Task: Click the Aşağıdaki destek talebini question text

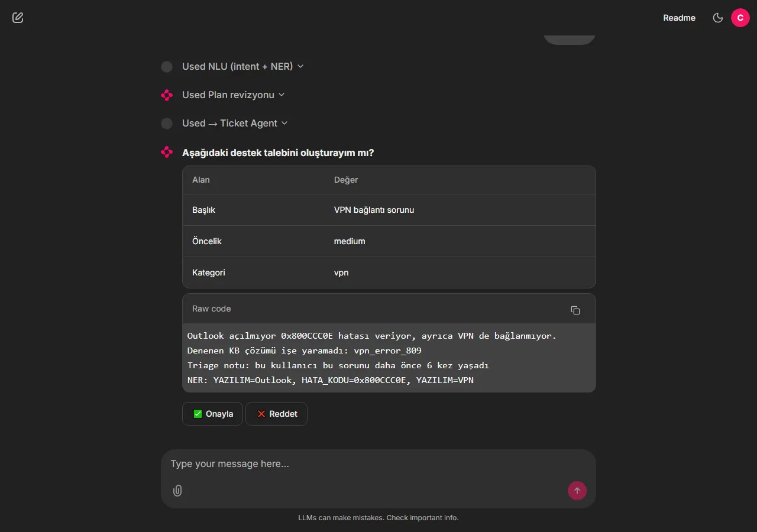Action: [278, 153]
